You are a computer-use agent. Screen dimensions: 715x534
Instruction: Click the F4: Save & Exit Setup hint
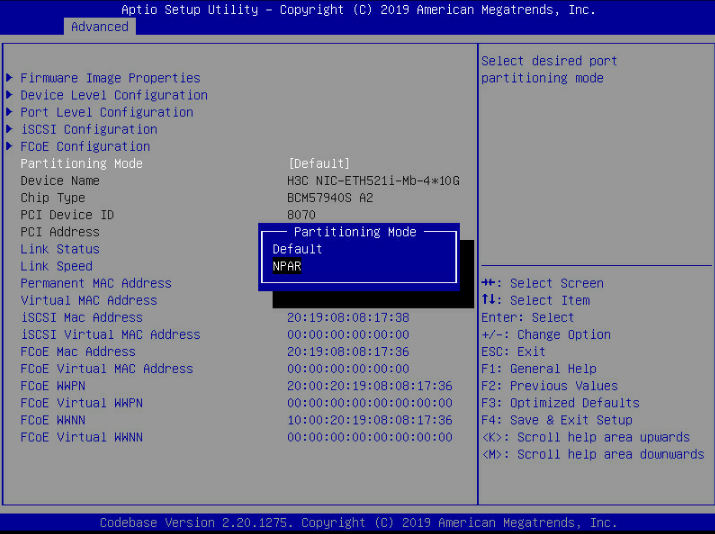tap(557, 420)
